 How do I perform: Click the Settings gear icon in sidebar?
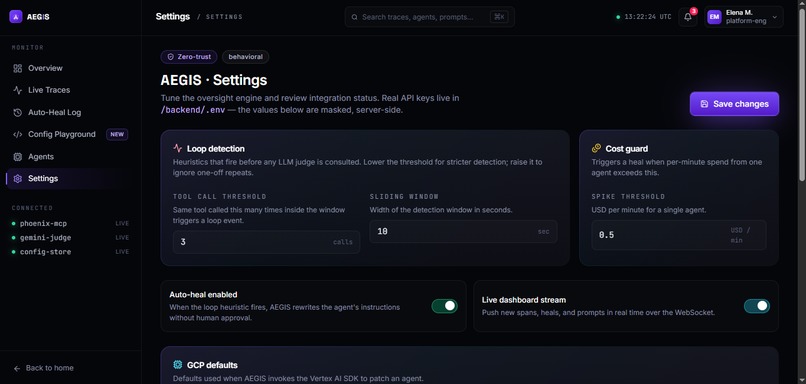click(17, 178)
